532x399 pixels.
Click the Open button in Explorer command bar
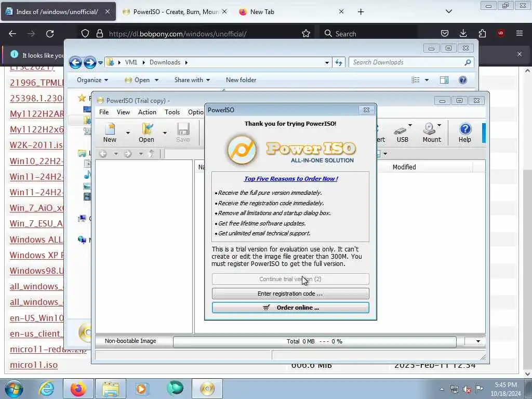point(141,80)
